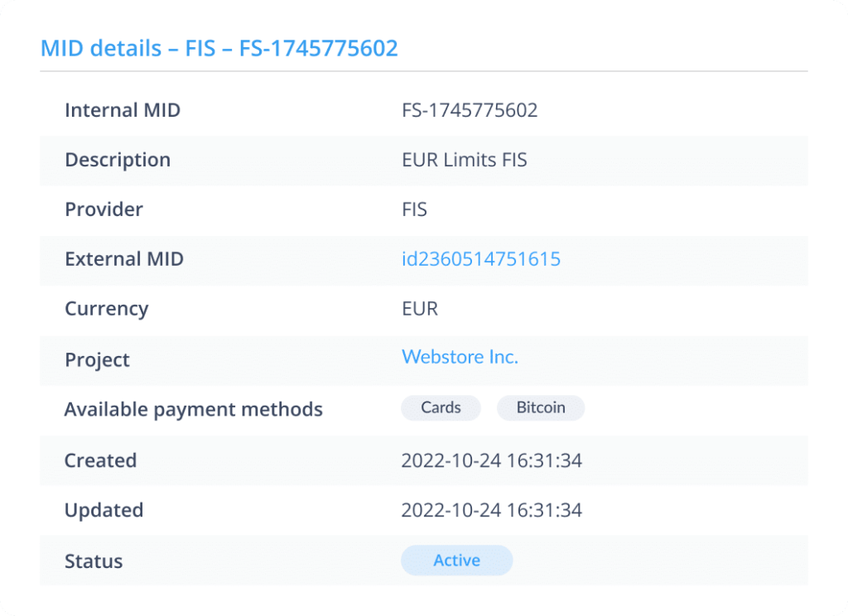Image resolution: width=848 pixels, height=616 pixels.
Task: Click the MID details heading title
Action: pyautogui.click(x=219, y=48)
